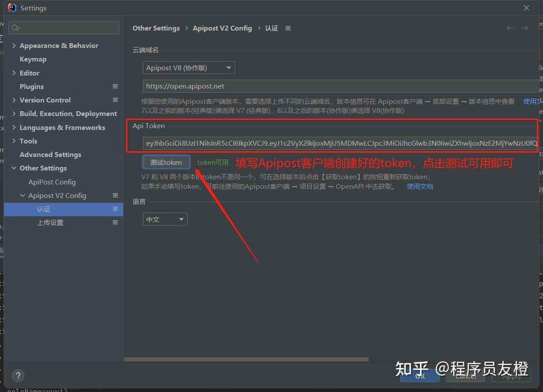Open the 使用文档 link below the token
Image resolution: width=543 pixels, height=392 pixels.
pos(420,186)
